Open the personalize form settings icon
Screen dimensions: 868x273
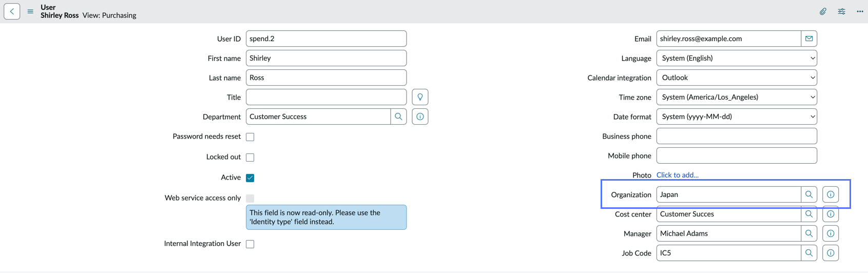tap(842, 11)
